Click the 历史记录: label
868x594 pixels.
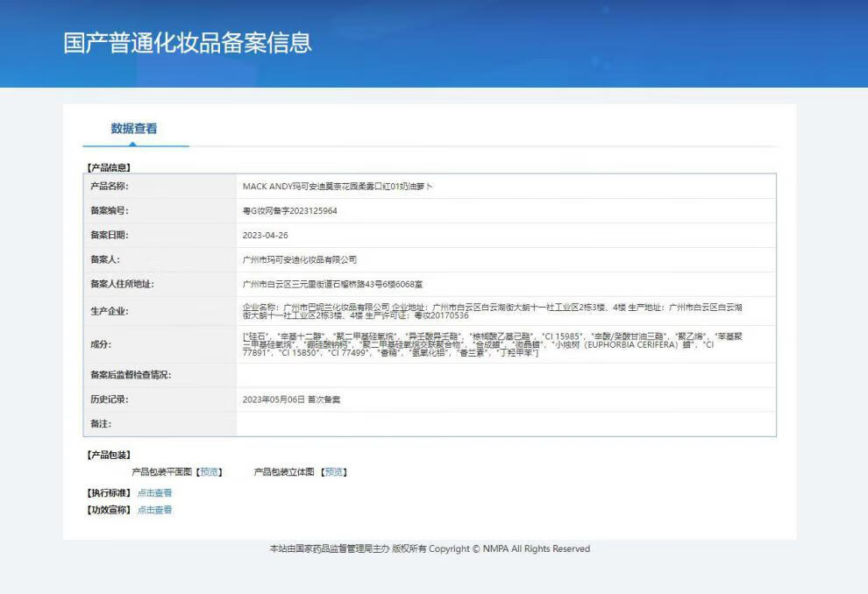109,400
